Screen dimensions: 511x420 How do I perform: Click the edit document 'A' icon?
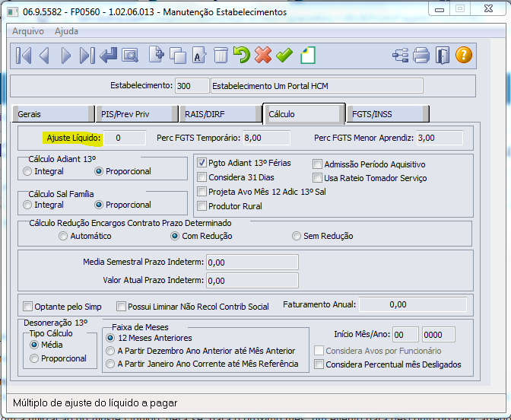(x=199, y=55)
